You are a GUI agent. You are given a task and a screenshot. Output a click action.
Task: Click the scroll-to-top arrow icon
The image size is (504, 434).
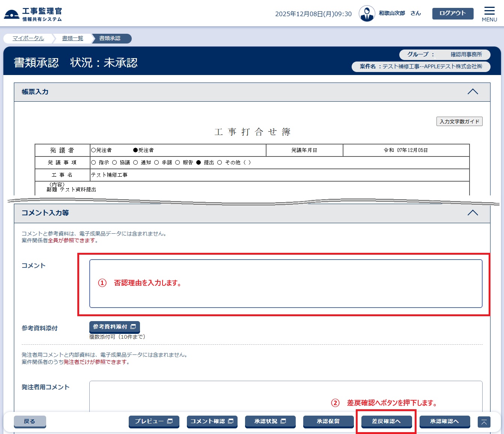tap(484, 422)
